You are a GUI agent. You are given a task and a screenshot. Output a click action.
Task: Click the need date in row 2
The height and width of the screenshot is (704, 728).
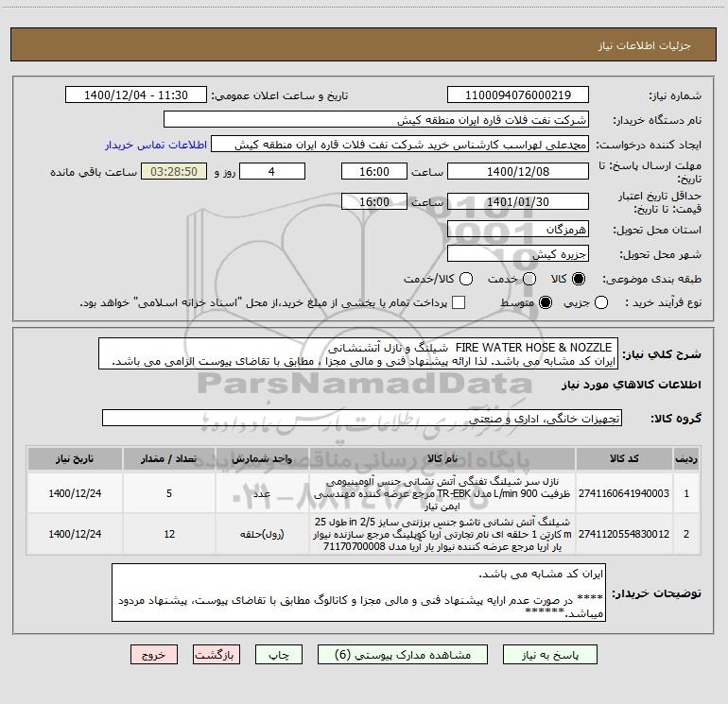[x=75, y=534]
